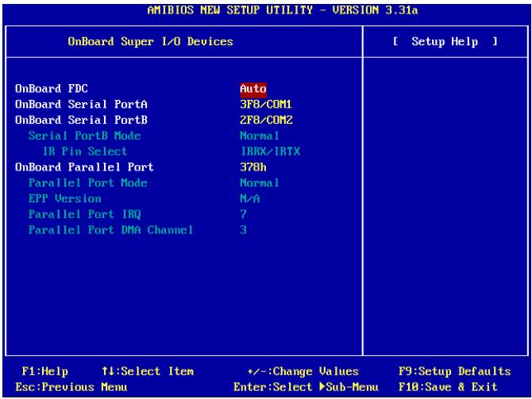Viewport: 532px width, 399px height.
Task: Select the Parallel Port IRQ label
Action: coord(84,214)
